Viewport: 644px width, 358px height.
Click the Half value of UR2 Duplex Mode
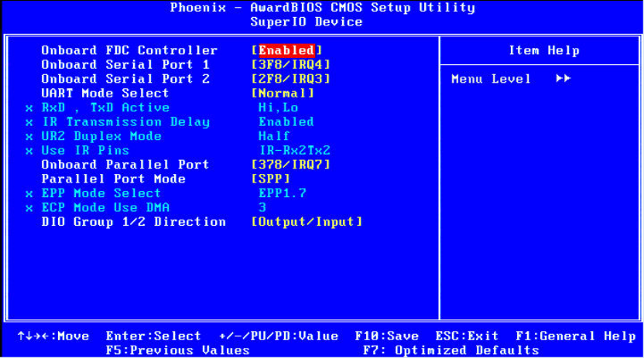tap(274, 136)
